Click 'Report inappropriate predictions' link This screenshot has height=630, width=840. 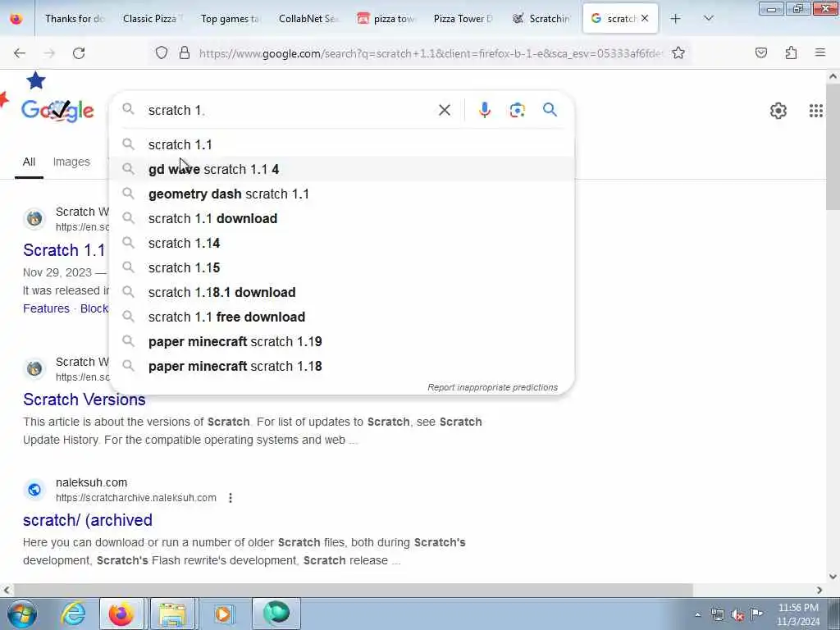click(x=492, y=387)
